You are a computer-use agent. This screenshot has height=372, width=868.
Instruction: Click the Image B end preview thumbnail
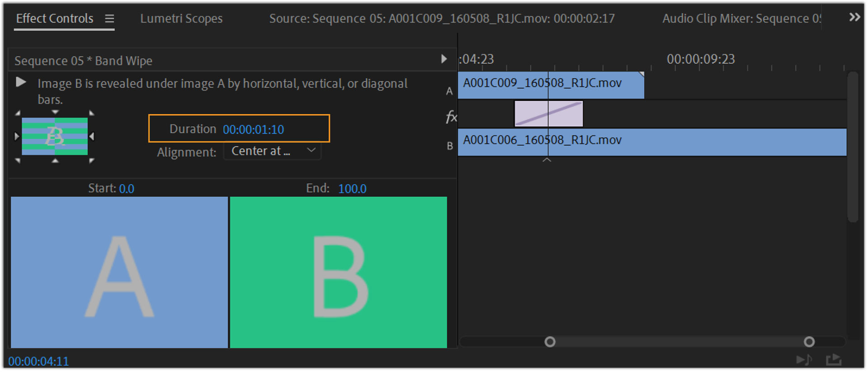pyautogui.click(x=339, y=272)
